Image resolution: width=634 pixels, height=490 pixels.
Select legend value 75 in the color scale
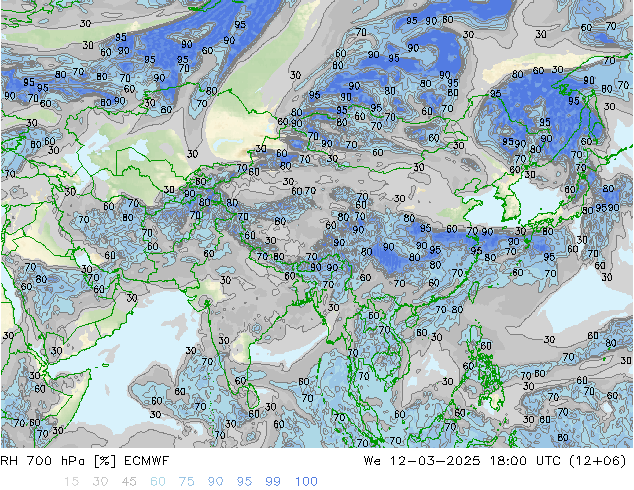pos(186,482)
